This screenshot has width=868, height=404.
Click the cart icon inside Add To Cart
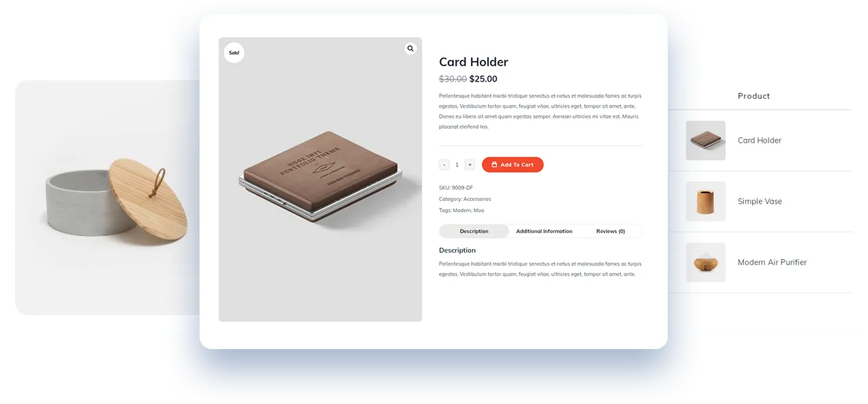coord(494,165)
